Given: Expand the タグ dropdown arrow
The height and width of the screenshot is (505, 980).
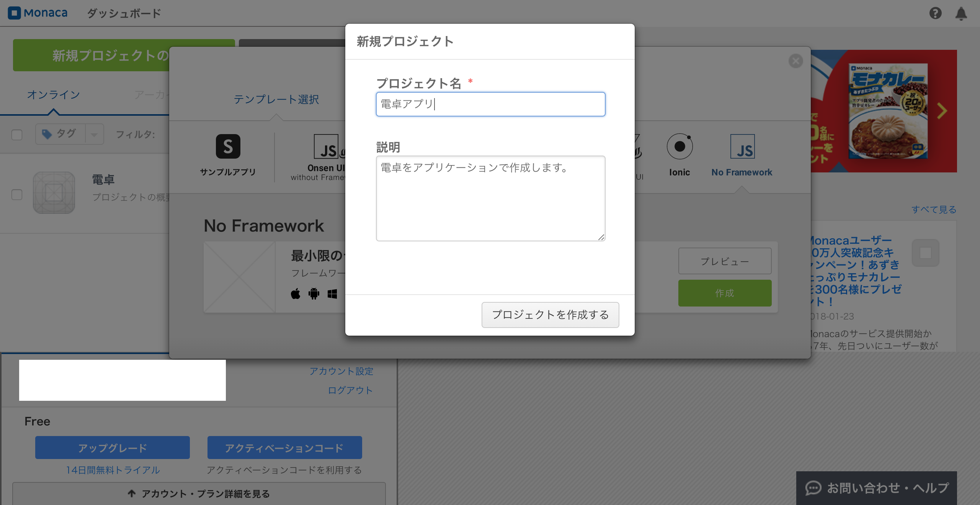Looking at the screenshot, I should pyautogui.click(x=94, y=134).
